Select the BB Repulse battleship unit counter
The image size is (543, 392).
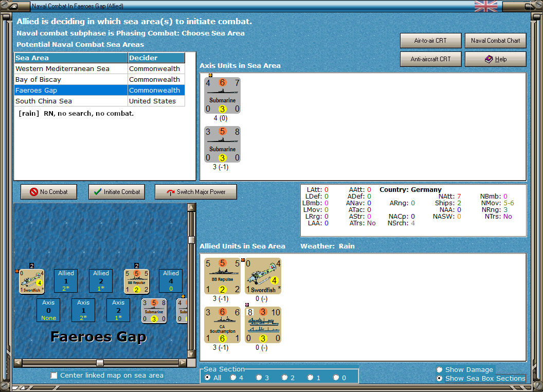pyautogui.click(x=222, y=276)
